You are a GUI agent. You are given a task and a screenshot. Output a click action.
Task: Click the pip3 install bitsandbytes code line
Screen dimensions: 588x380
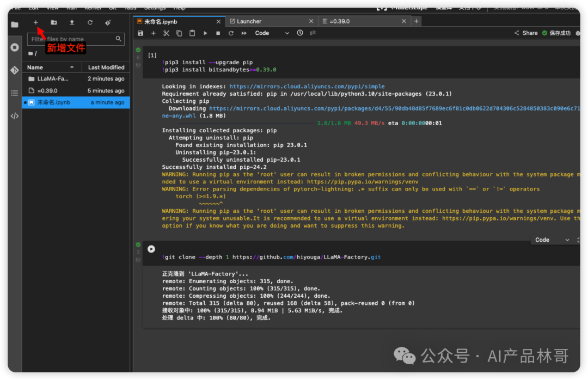(219, 70)
